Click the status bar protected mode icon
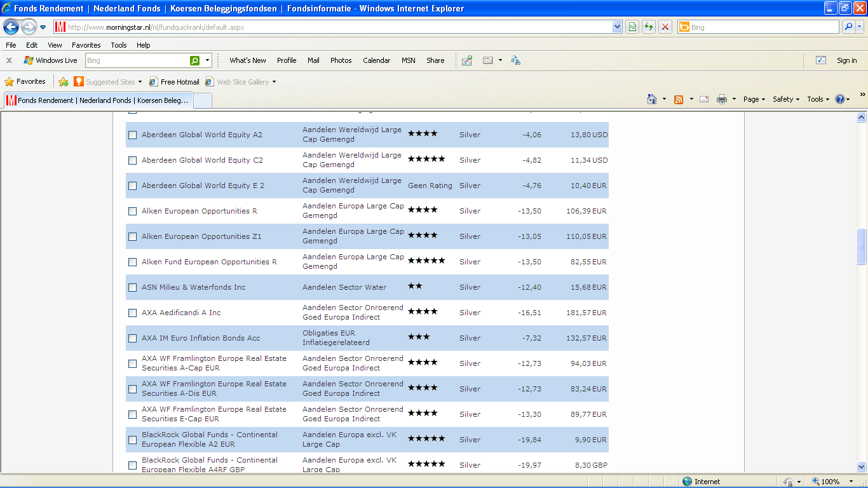This screenshot has width=868, height=488. 789,482
